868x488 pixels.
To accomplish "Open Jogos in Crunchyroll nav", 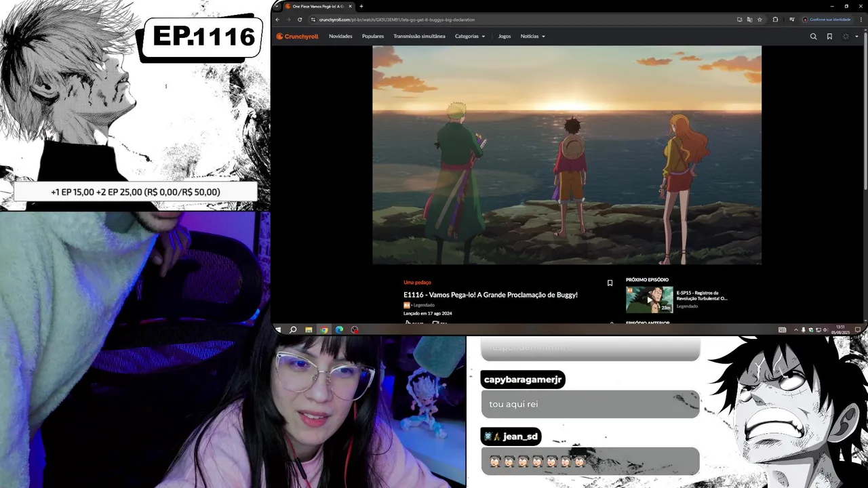I will [x=505, y=37].
